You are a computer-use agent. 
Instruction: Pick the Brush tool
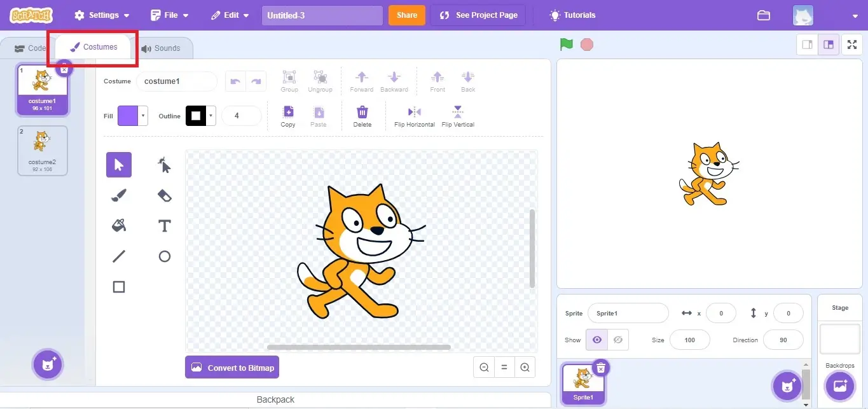(119, 195)
